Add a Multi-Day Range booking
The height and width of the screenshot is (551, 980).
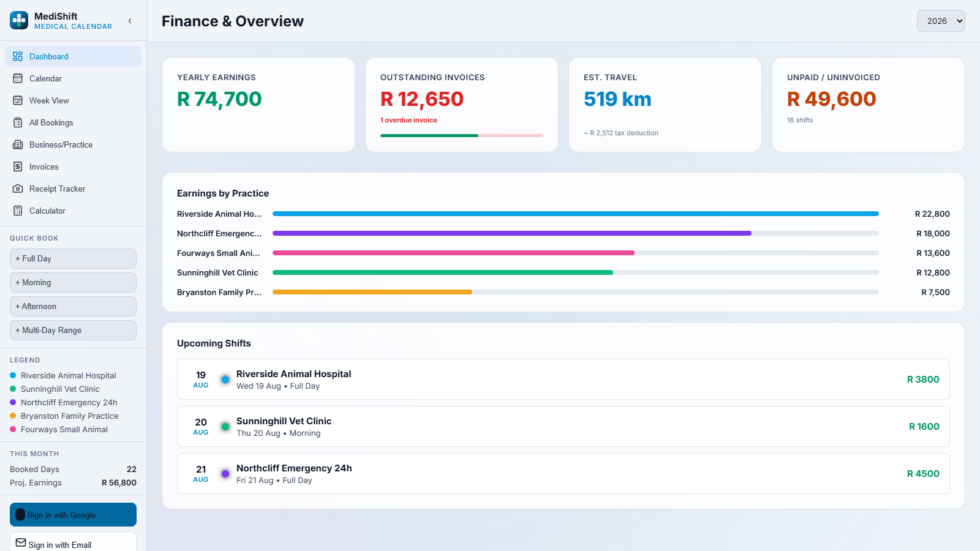point(73,330)
